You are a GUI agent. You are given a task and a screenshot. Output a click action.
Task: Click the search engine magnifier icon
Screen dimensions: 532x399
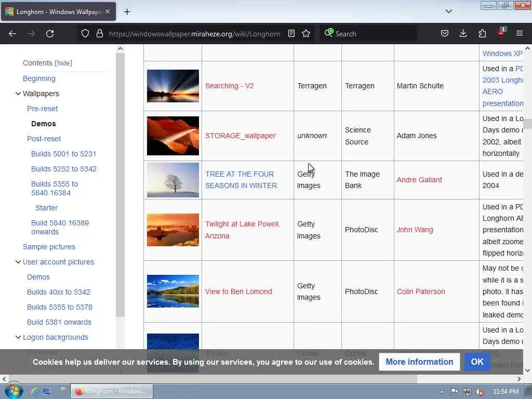point(328,33)
